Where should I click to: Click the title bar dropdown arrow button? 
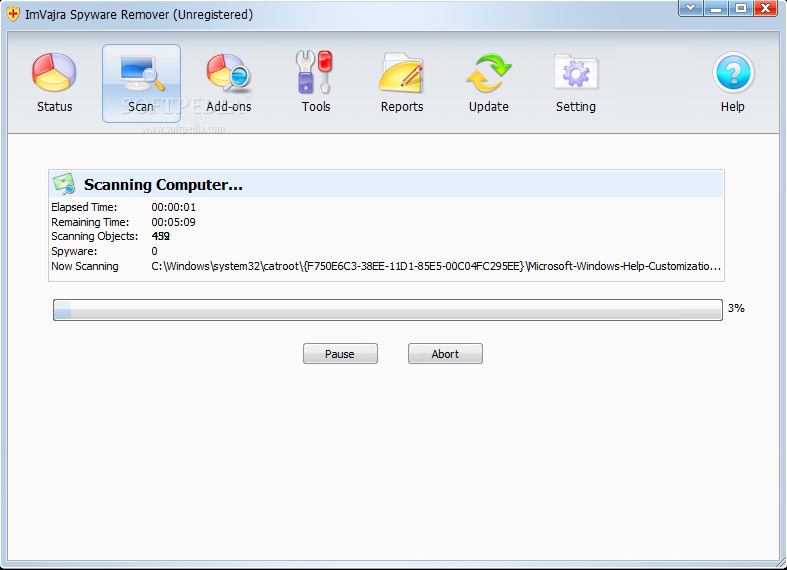[691, 8]
